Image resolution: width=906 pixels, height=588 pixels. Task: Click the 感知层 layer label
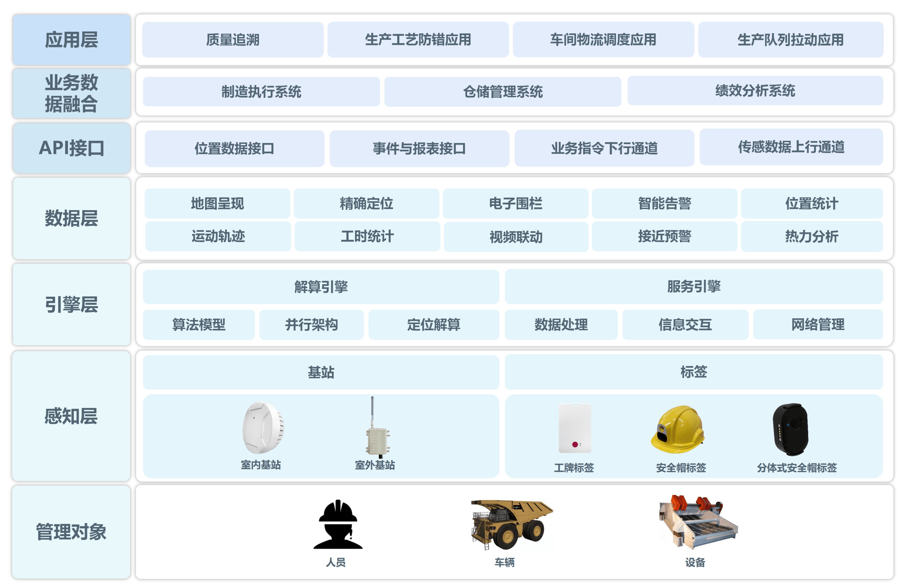[x=71, y=416]
